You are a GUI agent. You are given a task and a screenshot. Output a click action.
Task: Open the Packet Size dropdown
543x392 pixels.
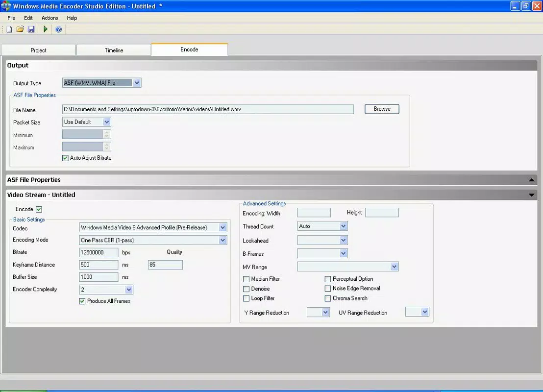click(87, 122)
